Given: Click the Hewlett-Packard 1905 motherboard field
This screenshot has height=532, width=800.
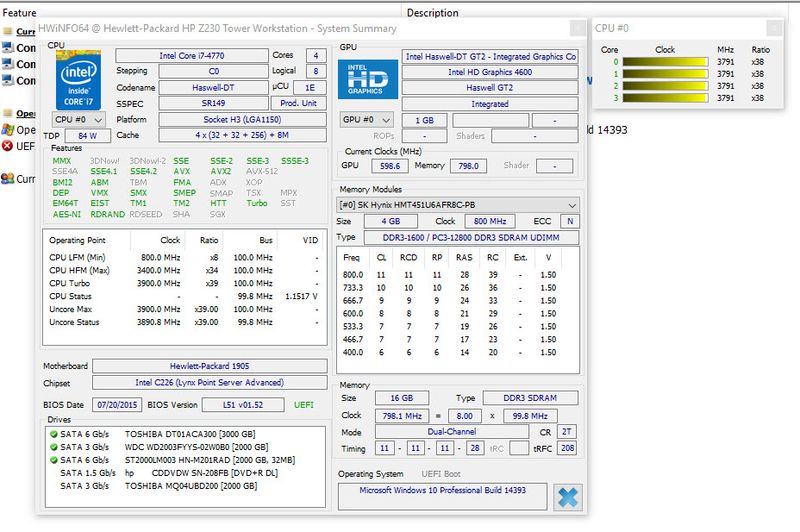Looking at the screenshot, I should [x=210, y=366].
